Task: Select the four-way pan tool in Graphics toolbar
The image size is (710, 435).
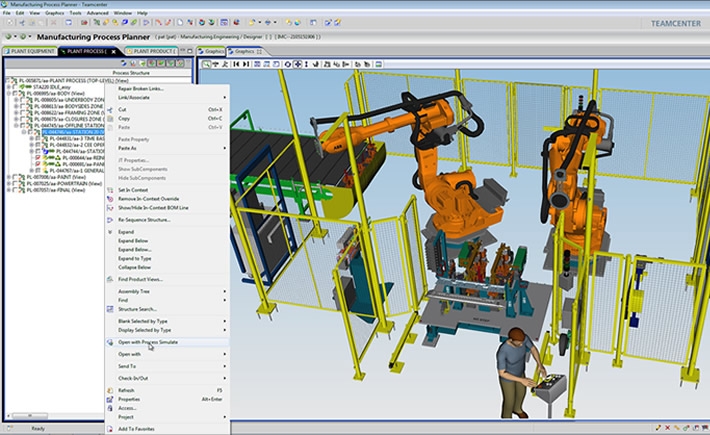Action: (x=297, y=64)
